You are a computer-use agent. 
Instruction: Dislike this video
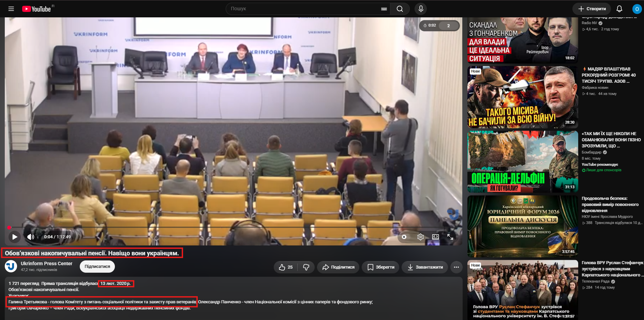[x=306, y=267]
